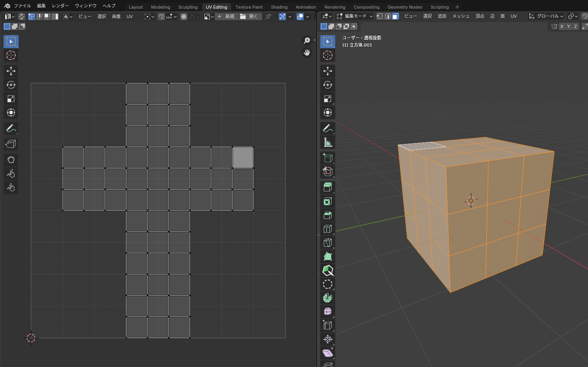Toggle snapping in UV editor header
588x367 pixels.
click(161, 17)
